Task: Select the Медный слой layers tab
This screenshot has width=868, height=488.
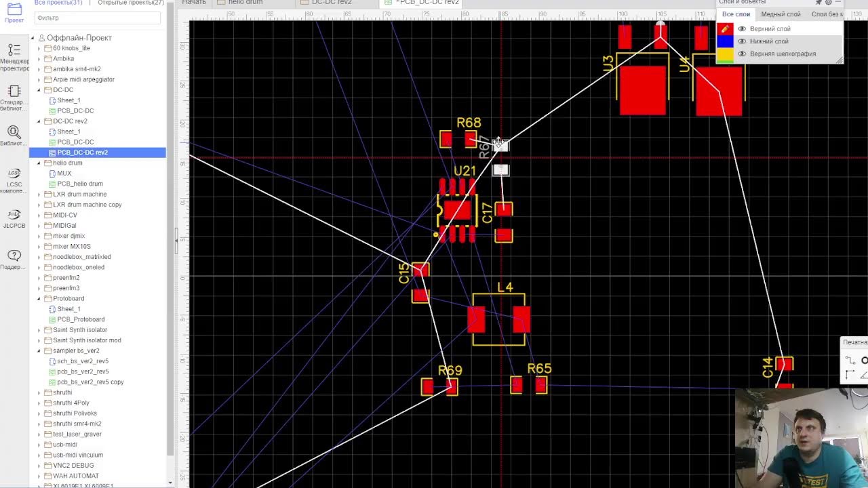Action: point(781,14)
